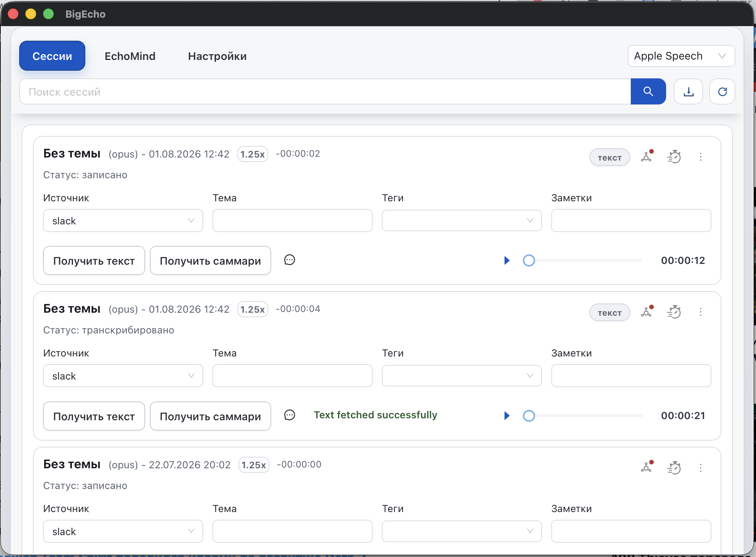
Task: Click the -00:00:04 remaining time text
Action: [x=298, y=309]
